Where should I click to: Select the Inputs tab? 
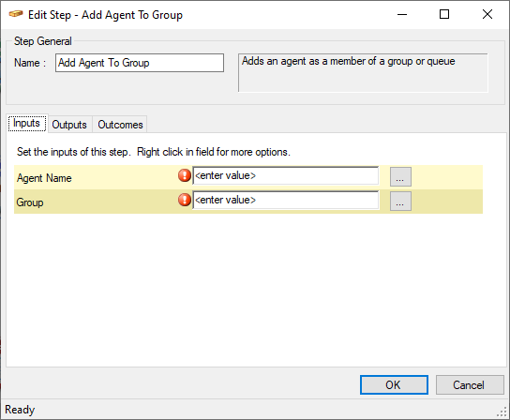click(27, 124)
